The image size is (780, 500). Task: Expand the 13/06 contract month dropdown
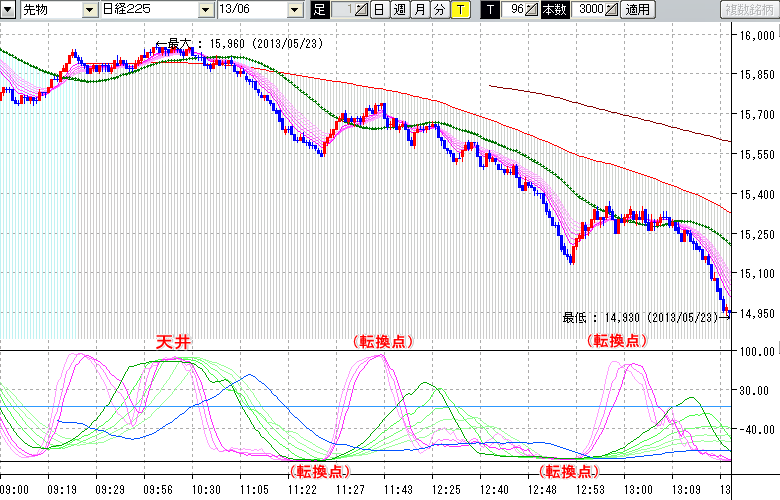294,10
